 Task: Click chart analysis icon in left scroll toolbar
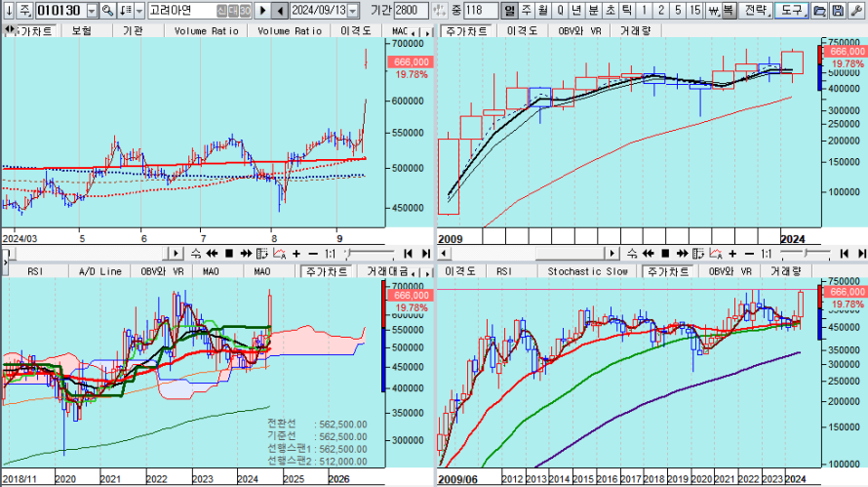(x=280, y=254)
